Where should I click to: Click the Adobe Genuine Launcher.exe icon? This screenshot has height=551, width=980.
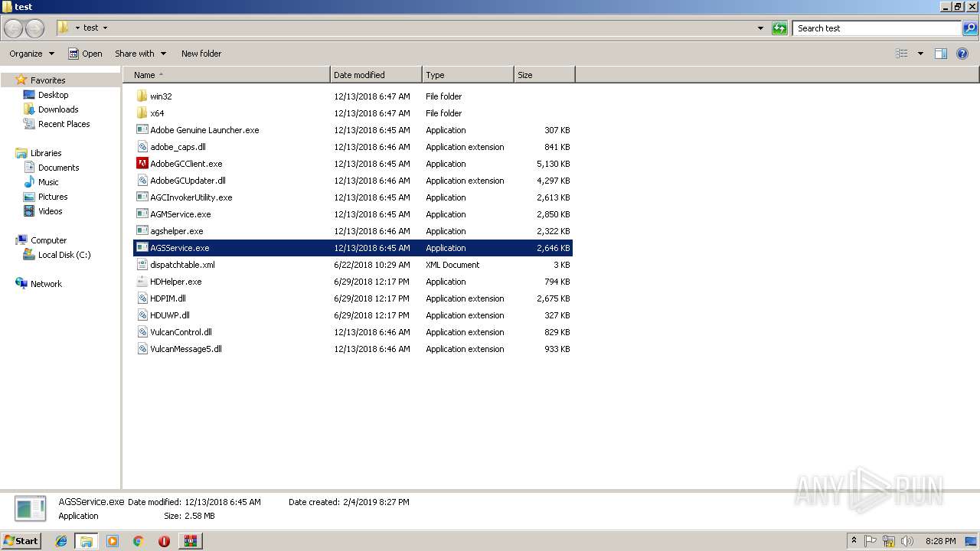(x=142, y=130)
